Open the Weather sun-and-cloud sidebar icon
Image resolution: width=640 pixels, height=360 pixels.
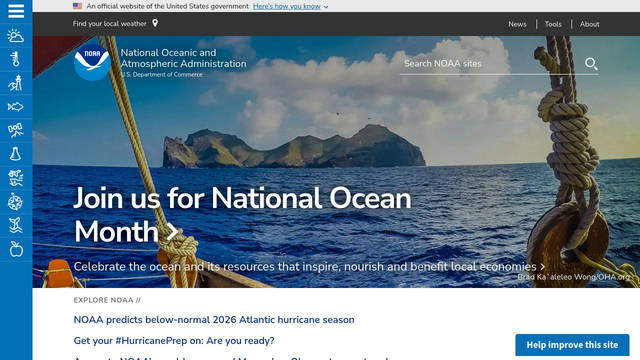[x=16, y=36]
